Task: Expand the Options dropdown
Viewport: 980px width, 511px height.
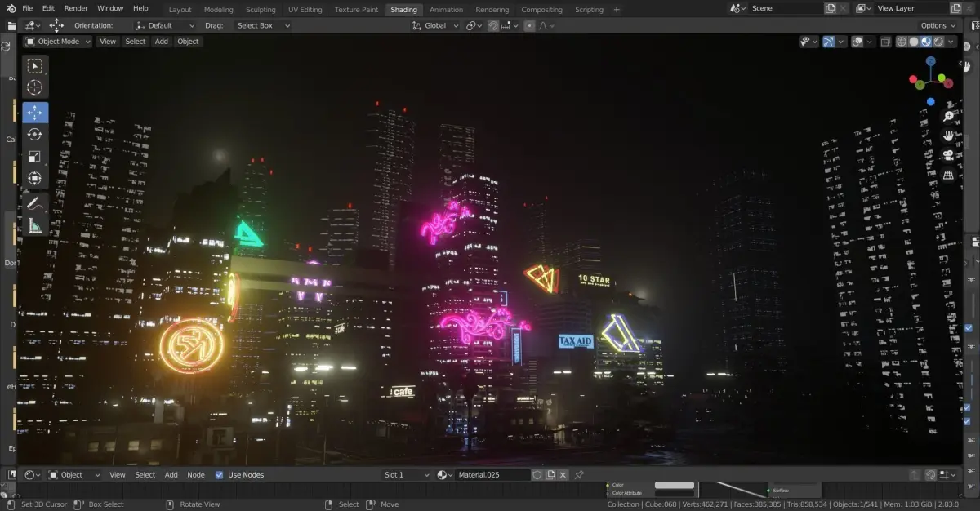Action: tap(938, 25)
